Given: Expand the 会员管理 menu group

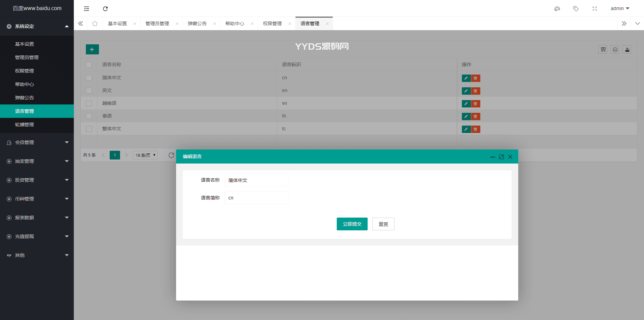Looking at the screenshot, I should 37,142.
